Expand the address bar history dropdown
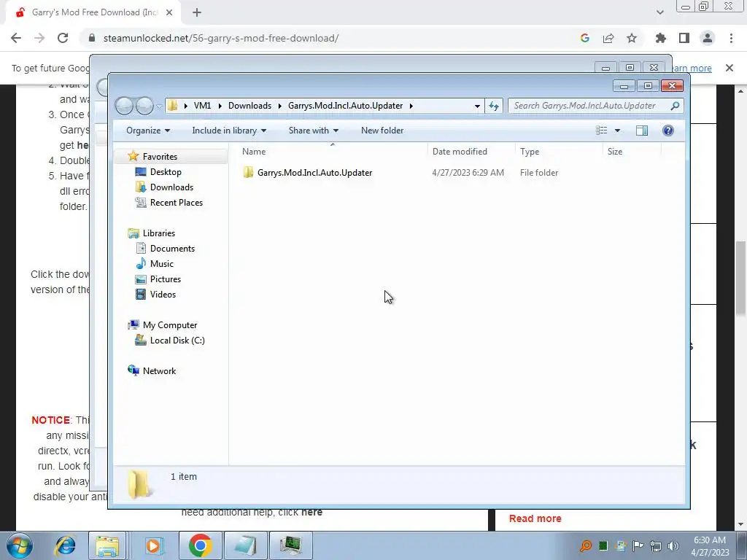Viewport: 747px width, 560px height. [x=477, y=106]
